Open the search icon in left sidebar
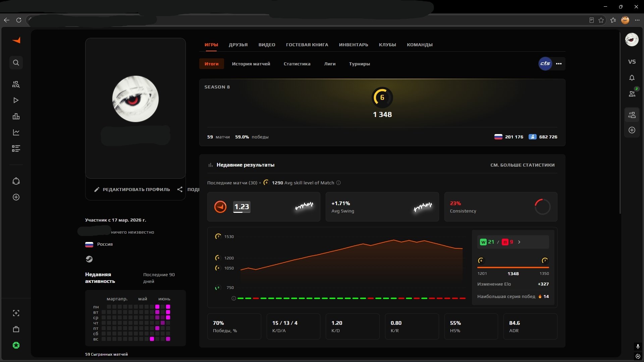The image size is (644, 362). pos(16,63)
